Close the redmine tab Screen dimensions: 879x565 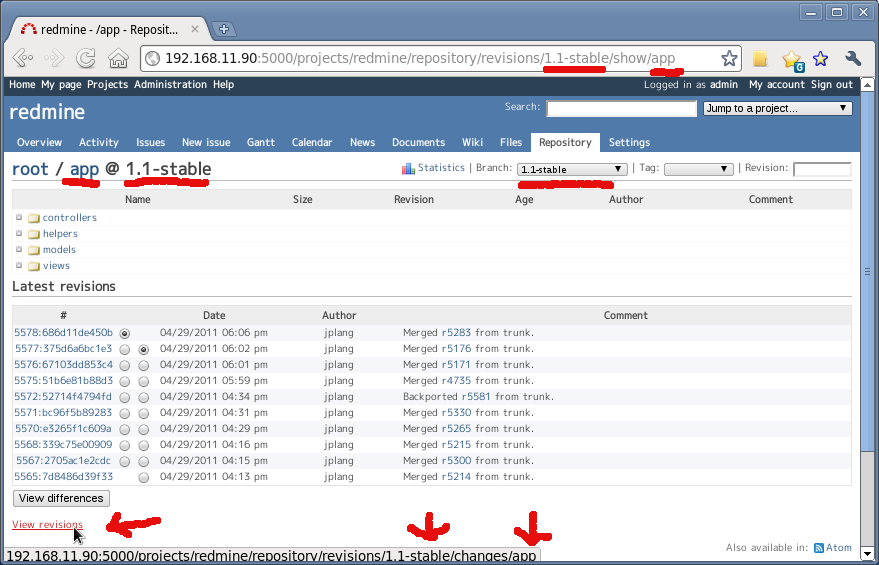pos(195,29)
